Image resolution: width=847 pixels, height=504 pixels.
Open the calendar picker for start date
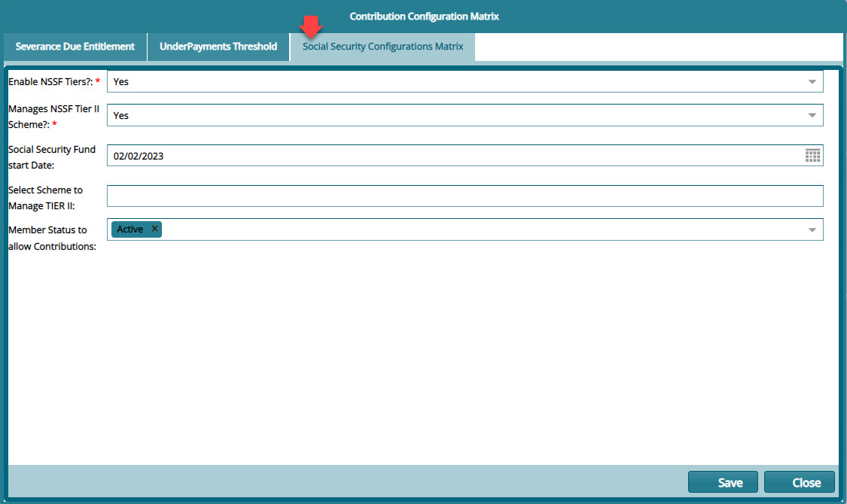[x=812, y=156]
